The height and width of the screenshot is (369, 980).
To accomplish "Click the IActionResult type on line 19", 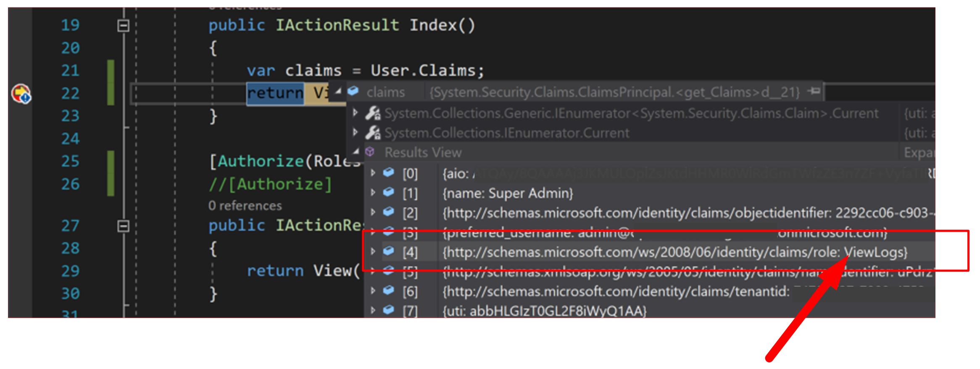I will pos(337,25).
